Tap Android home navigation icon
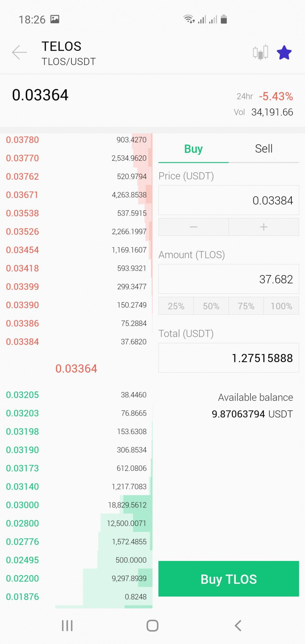 [152, 626]
